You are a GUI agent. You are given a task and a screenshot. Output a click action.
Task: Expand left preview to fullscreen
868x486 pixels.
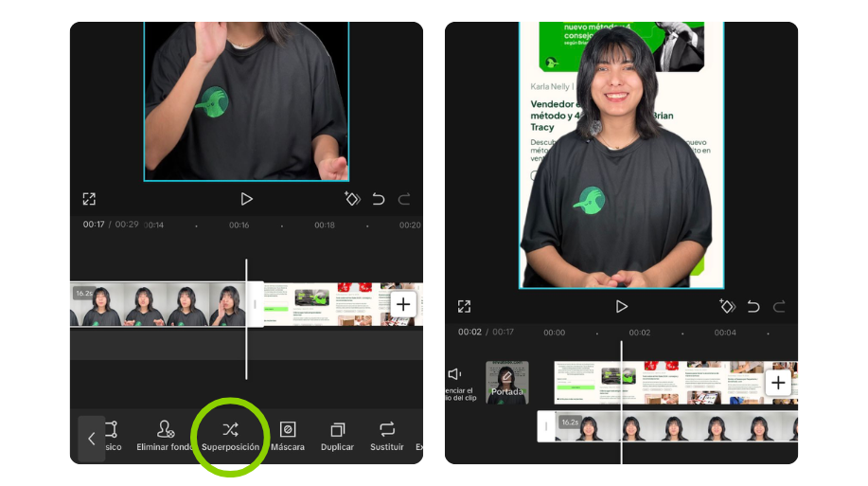[89, 199]
